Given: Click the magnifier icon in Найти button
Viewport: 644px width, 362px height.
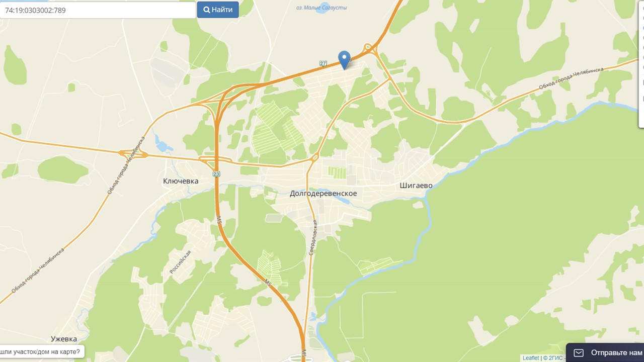Looking at the screenshot, I should [x=206, y=10].
